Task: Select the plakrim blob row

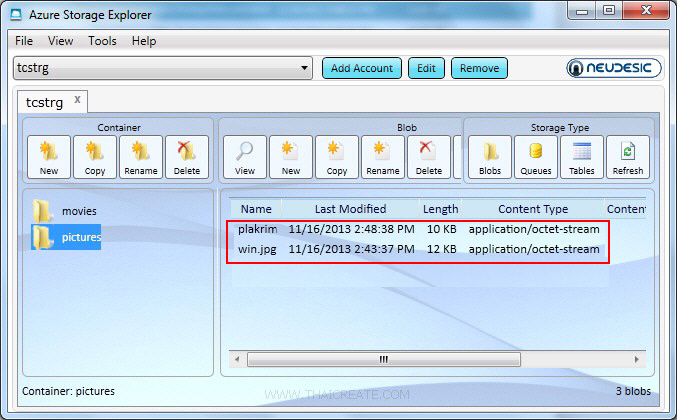Action: 418,229
